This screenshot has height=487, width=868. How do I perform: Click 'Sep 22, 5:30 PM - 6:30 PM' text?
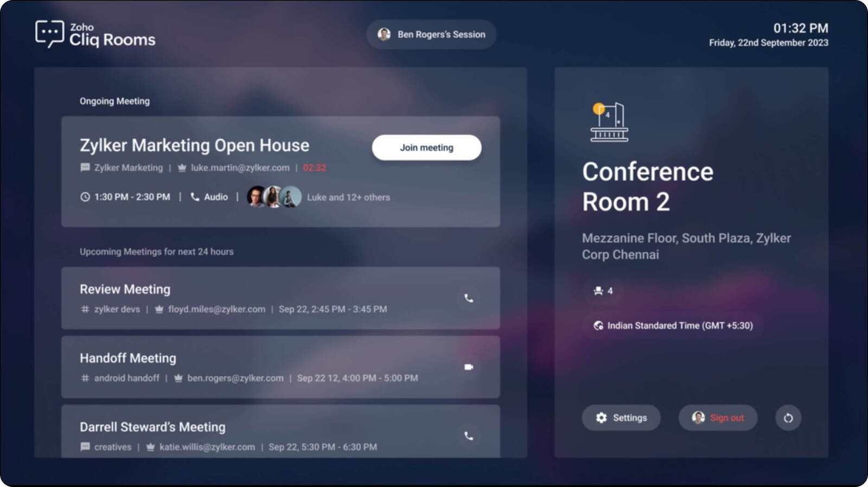coord(323,447)
